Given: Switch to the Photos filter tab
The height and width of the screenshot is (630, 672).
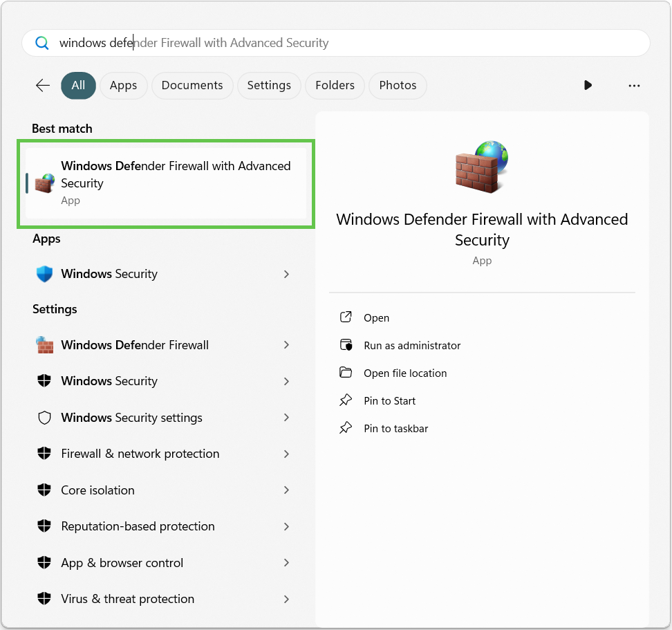Looking at the screenshot, I should pos(398,85).
